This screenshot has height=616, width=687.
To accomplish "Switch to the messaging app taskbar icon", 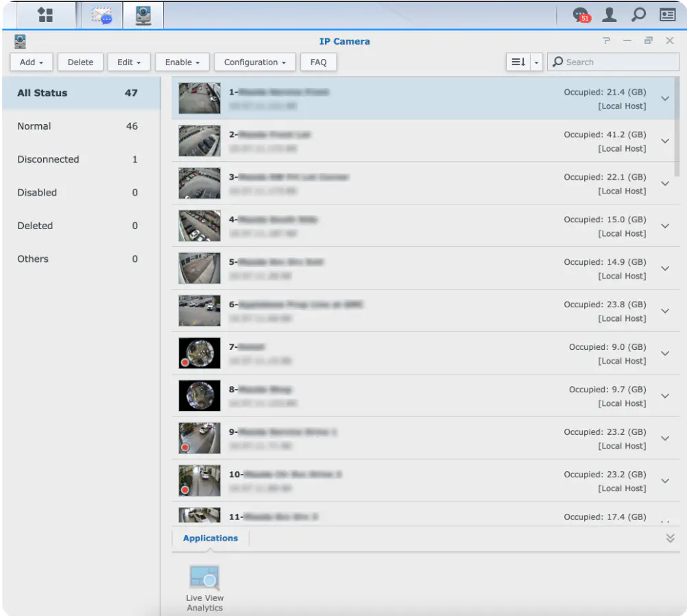I will tap(101, 15).
